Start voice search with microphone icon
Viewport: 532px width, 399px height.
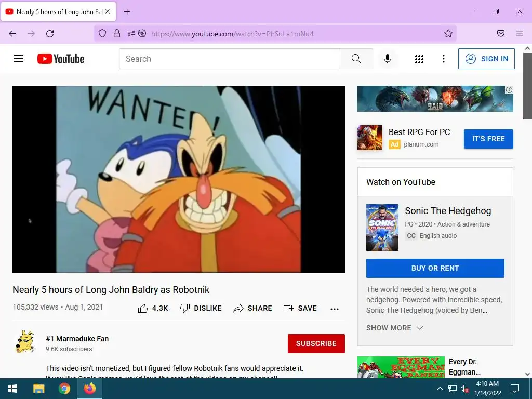pyautogui.click(x=388, y=59)
